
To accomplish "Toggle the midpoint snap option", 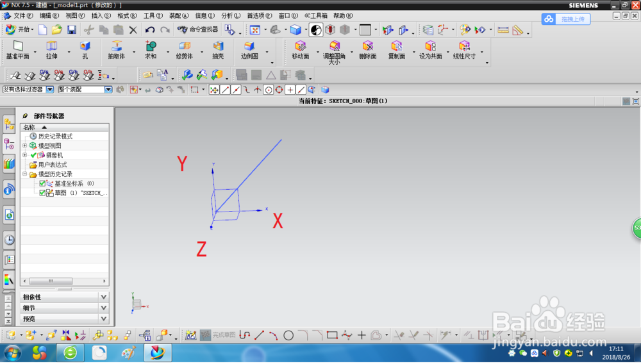I will point(236,90).
